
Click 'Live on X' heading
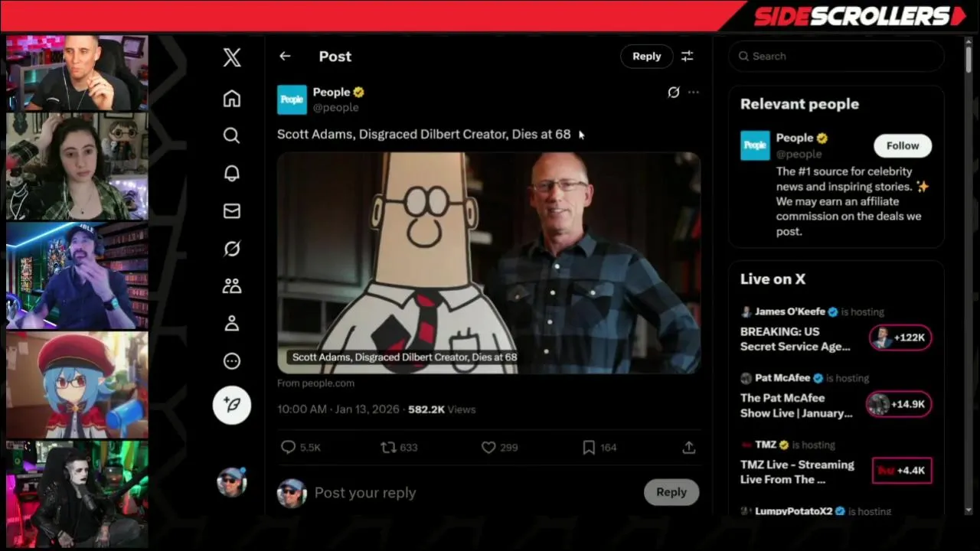tap(773, 279)
